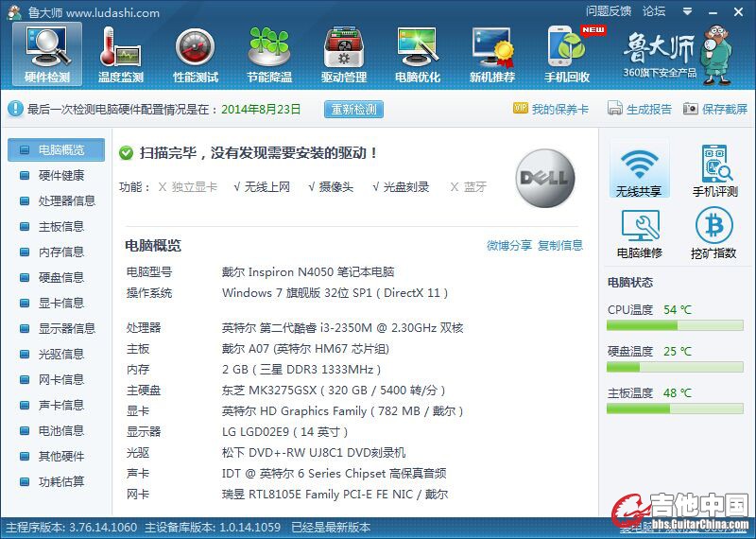The height and width of the screenshot is (539, 756).
Task: Open the 电脑优化 PC optimization tool
Action: pos(418,55)
